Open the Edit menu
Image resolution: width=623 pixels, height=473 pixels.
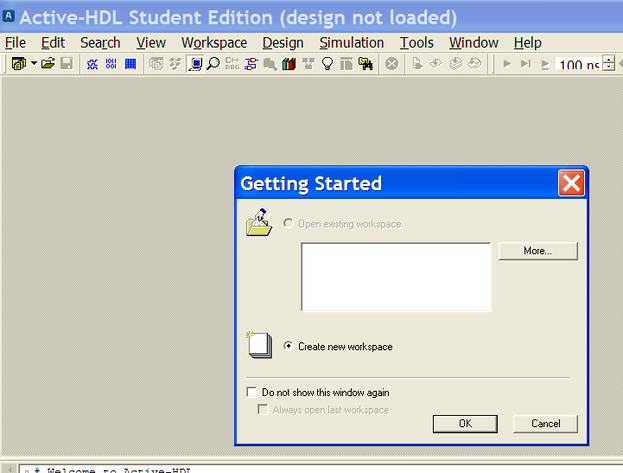coord(53,43)
